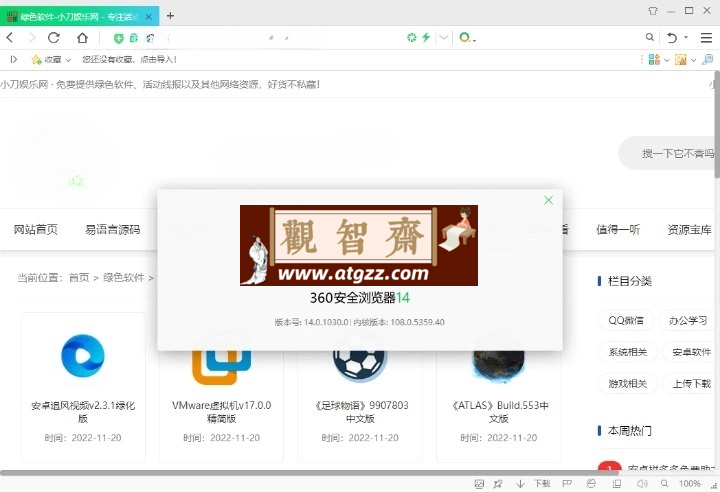The height and width of the screenshot is (492, 720).
Task: Expand the dropdown after the yellow picture icon
Action: (693, 60)
